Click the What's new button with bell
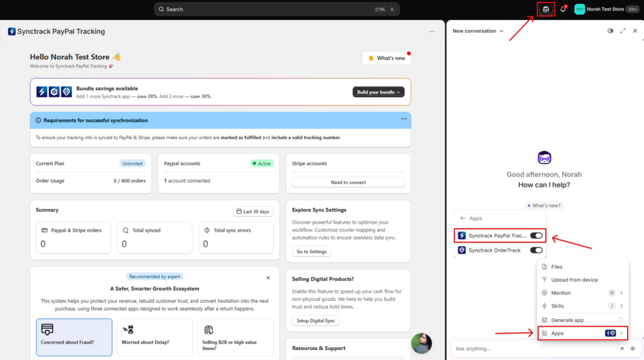 coord(387,58)
